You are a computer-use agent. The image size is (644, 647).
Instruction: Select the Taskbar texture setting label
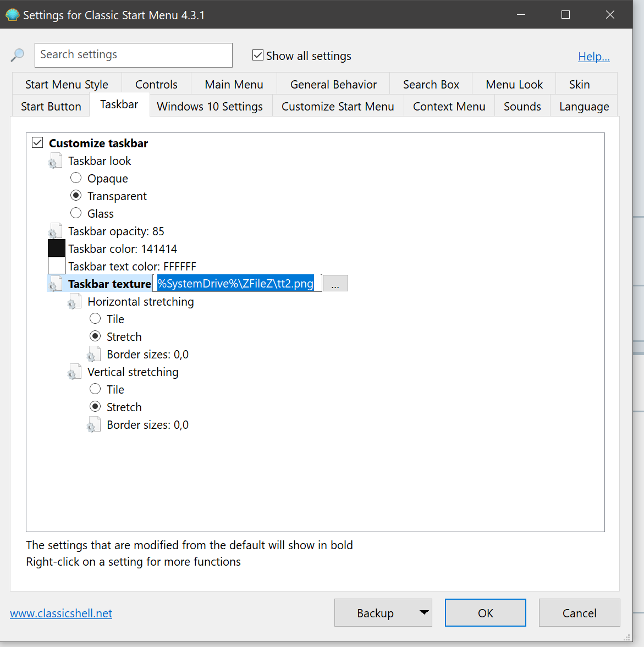click(109, 284)
